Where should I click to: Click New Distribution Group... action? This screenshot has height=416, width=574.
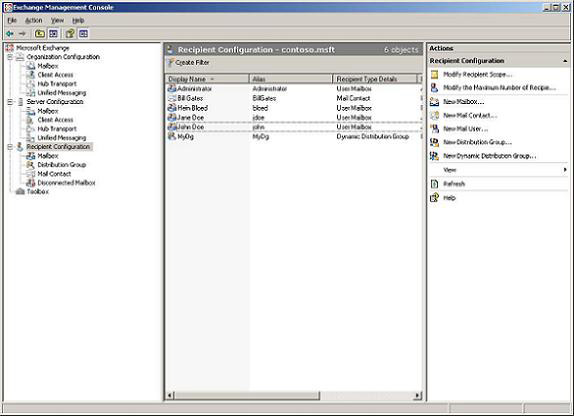(477, 142)
